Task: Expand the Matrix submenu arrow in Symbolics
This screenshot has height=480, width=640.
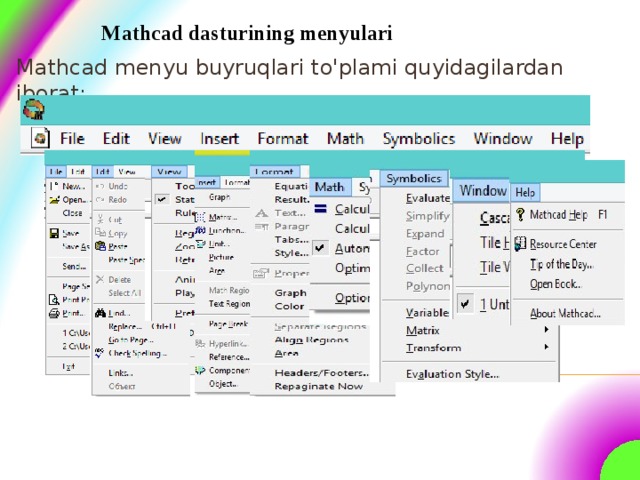Action: click(546, 329)
